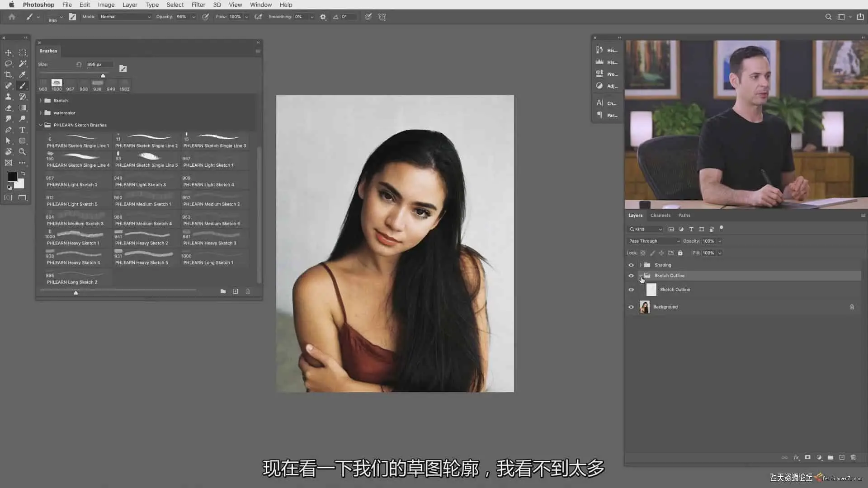Select the Crop tool

pyautogui.click(x=8, y=75)
